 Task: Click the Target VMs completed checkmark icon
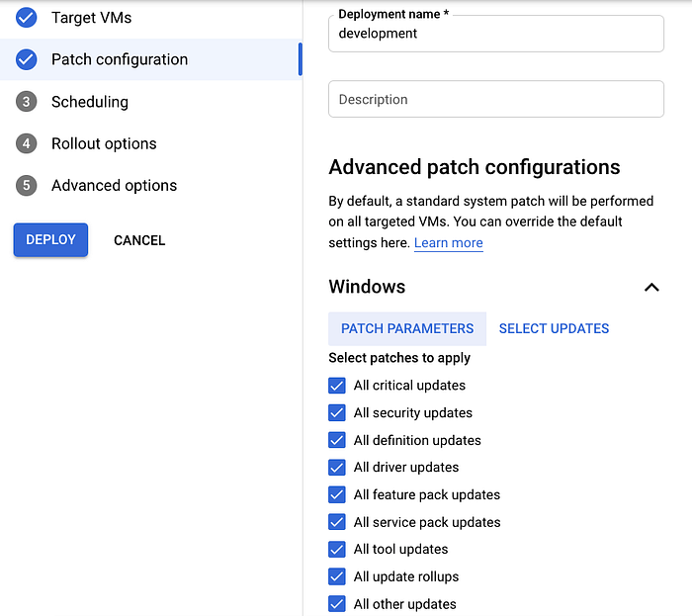point(27,17)
